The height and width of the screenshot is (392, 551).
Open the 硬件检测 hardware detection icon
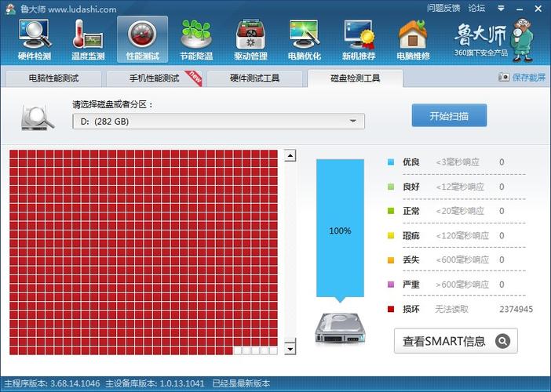[x=35, y=40]
